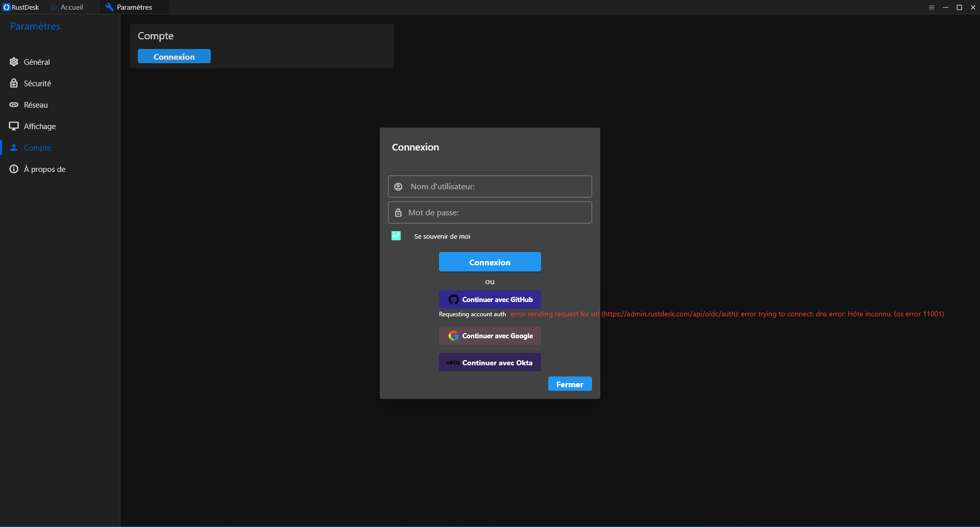Click the RustDesk logo in the title bar

coord(6,7)
